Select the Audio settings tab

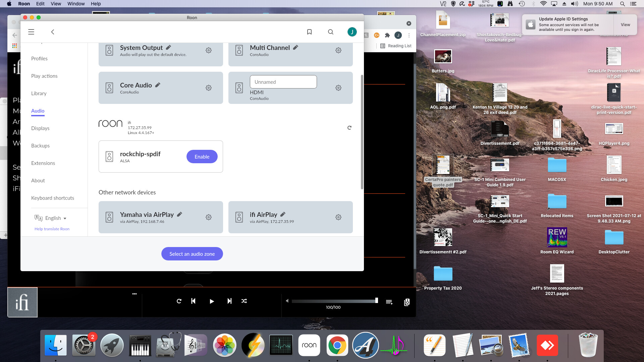point(38,111)
